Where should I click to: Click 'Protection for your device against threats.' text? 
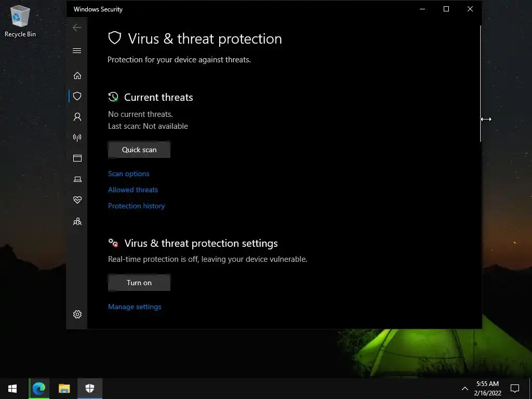click(179, 60)
